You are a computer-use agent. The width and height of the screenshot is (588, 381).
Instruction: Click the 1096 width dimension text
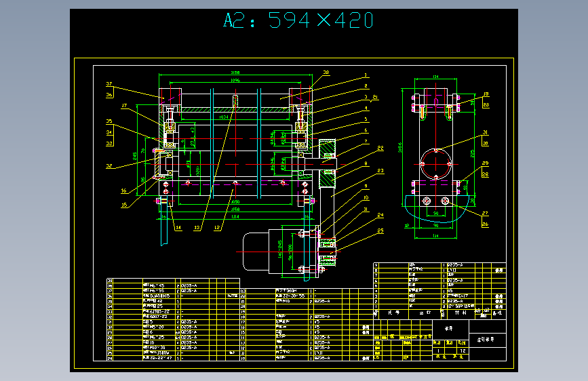[x=235, y=80]
